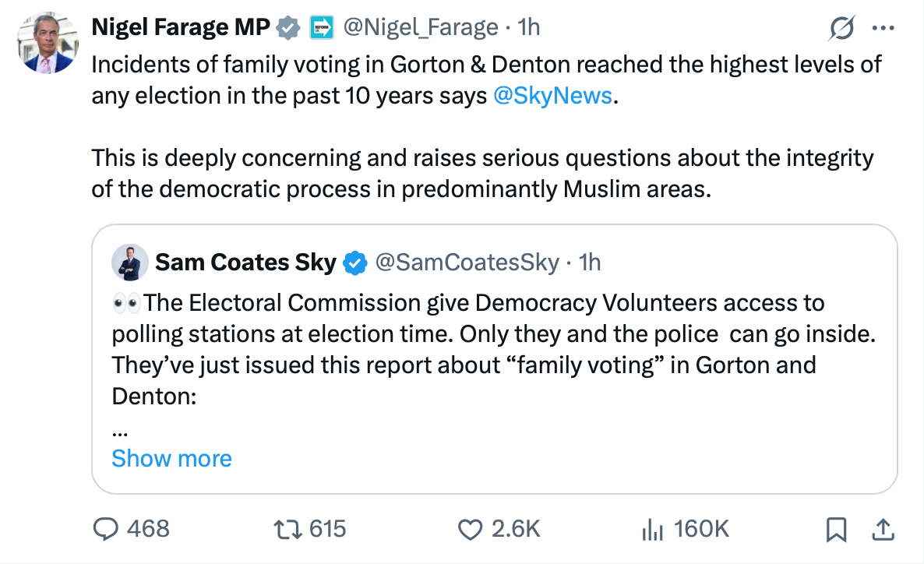Like the tweet with heart icon
924x564 pixels.
click(469, 530)
